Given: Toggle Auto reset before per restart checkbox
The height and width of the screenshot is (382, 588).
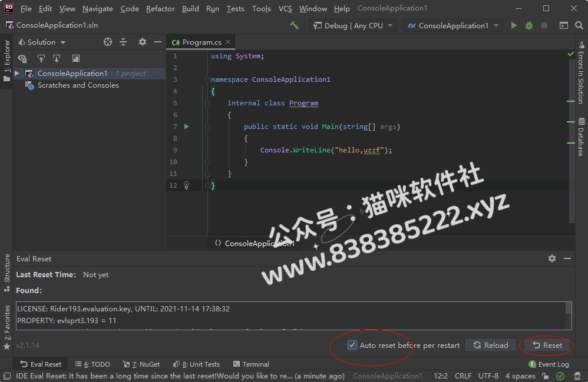Looking at the screenshot, I should (x=352, y=345).
